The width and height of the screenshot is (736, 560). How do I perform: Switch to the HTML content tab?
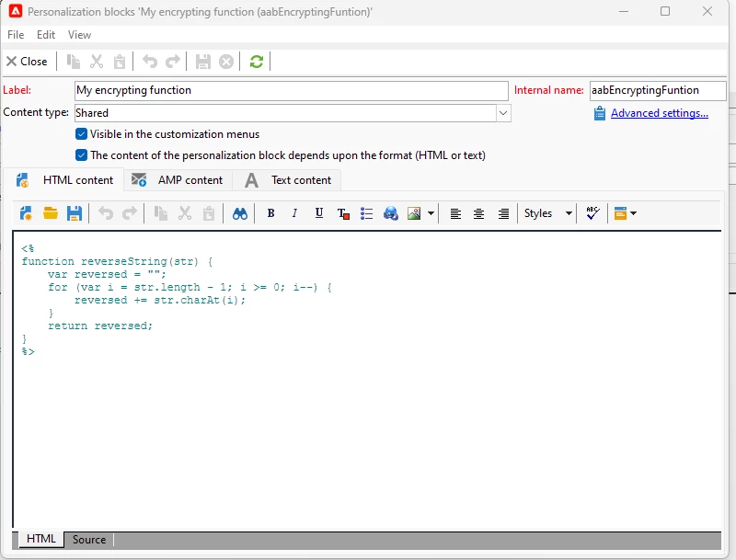[x=63, y=180]
